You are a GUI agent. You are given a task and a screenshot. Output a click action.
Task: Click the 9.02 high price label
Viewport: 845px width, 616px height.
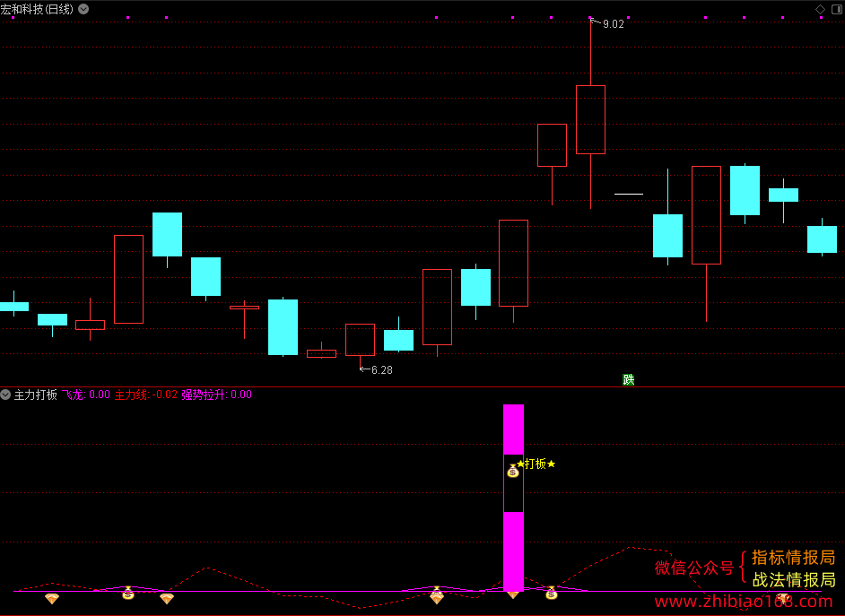click(x=614, y=23)
